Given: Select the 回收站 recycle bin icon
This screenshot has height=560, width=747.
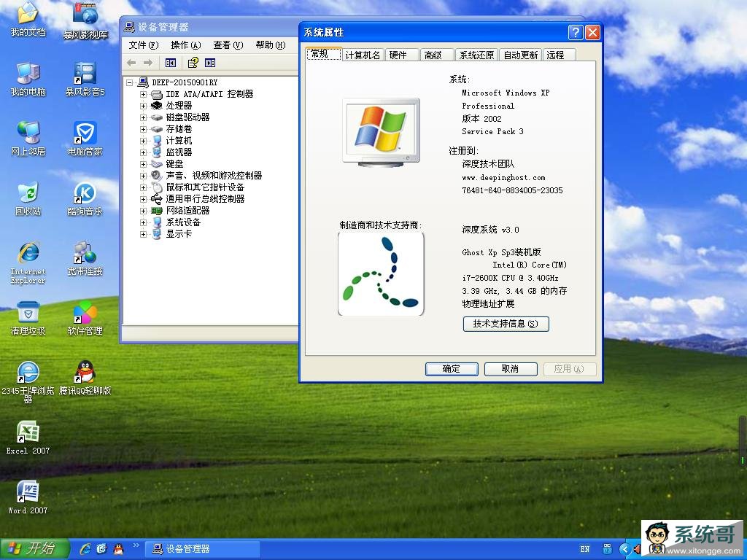Looking at the screenshot, I should coord(28,198).
